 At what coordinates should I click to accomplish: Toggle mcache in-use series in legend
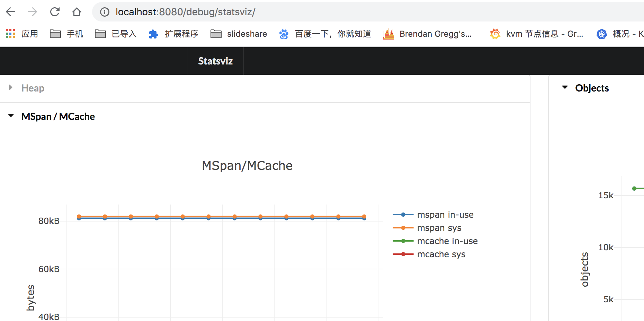tap(435, 241)
